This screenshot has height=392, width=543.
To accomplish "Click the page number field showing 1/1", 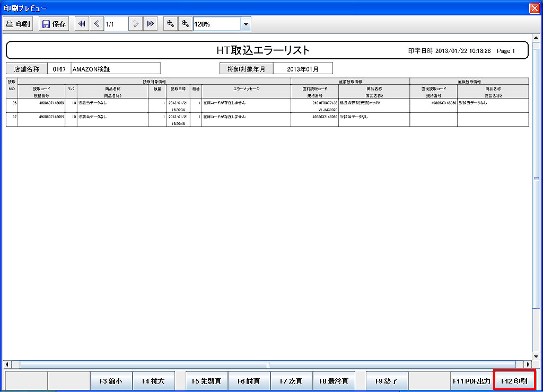I will coord(116,24).
